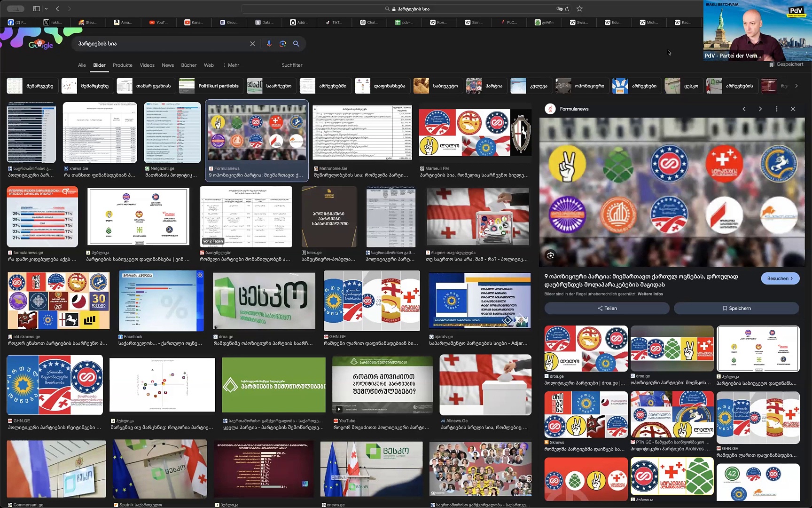Expand the Mehr search categories menu
This screenshot has width=812, height=508.
click(x=231, y=65)
